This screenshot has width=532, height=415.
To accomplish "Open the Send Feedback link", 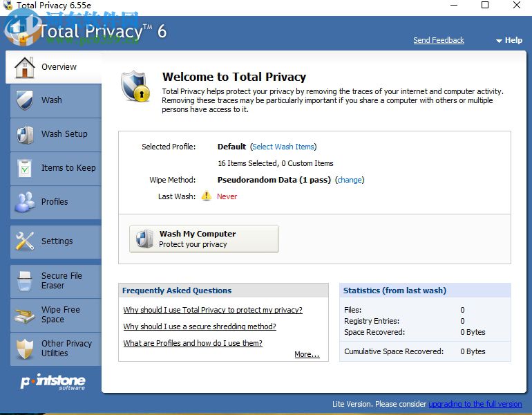I will (x=438, y=40).
